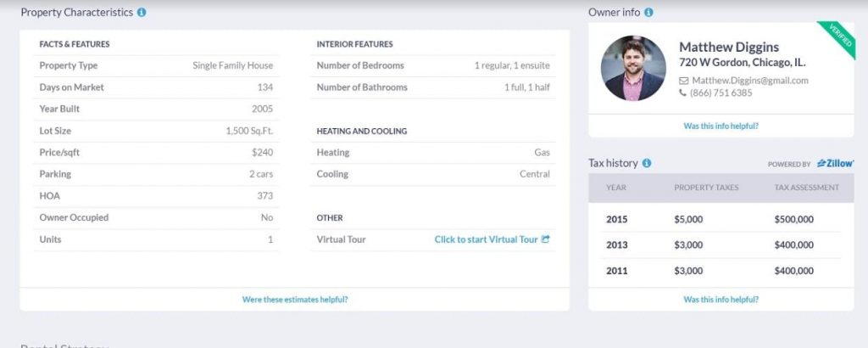Click the envelope email icon

click(x=684, y=81)
